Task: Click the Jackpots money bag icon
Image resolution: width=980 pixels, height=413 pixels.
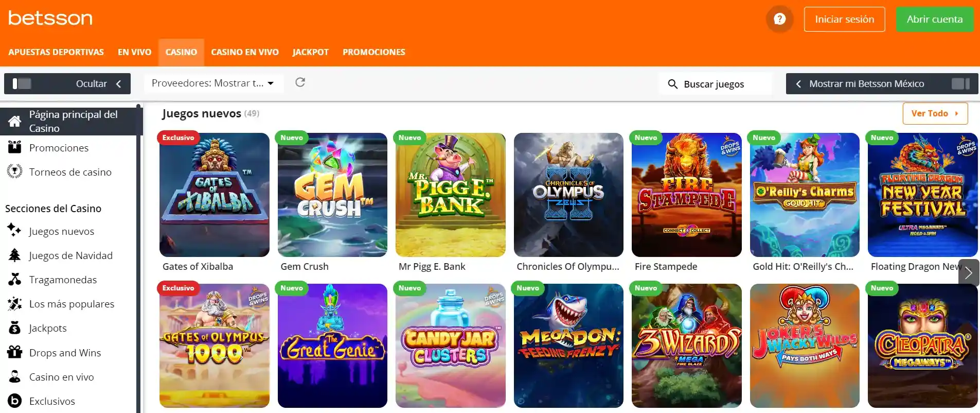Action: click(x=14, y=328)
